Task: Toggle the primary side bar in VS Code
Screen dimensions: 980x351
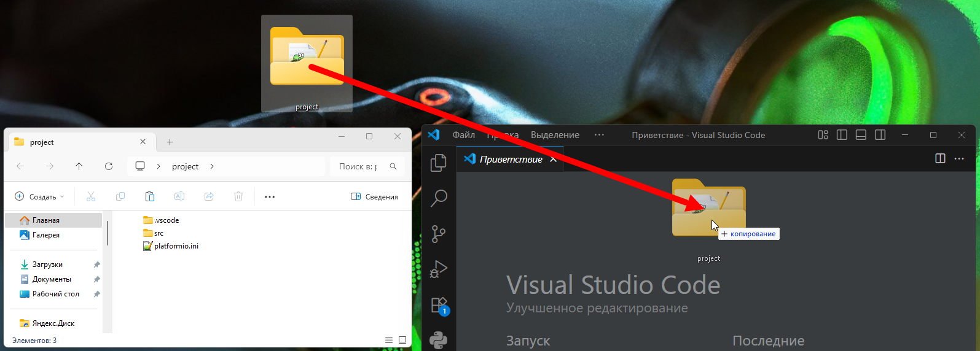Action: (842, 135)
